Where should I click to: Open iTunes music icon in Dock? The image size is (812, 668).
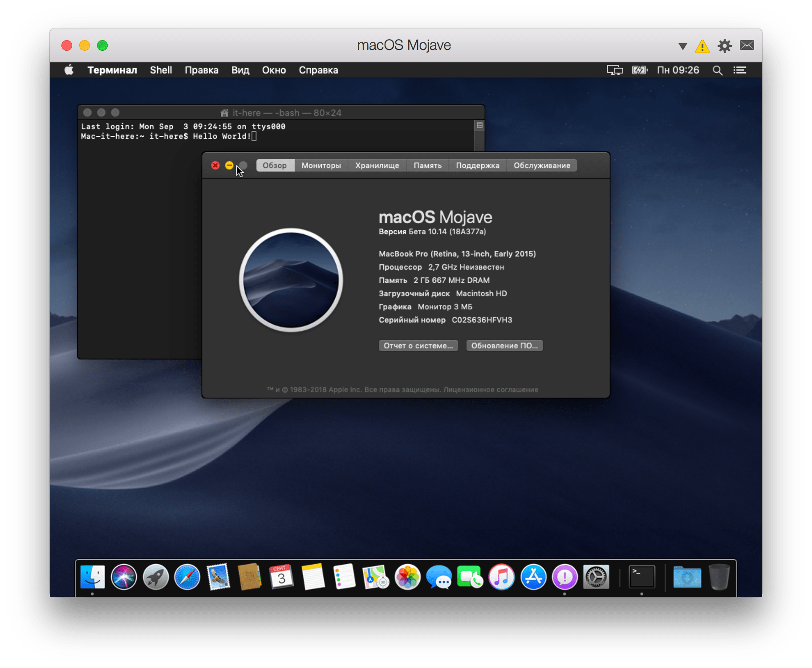click(502, 577)
